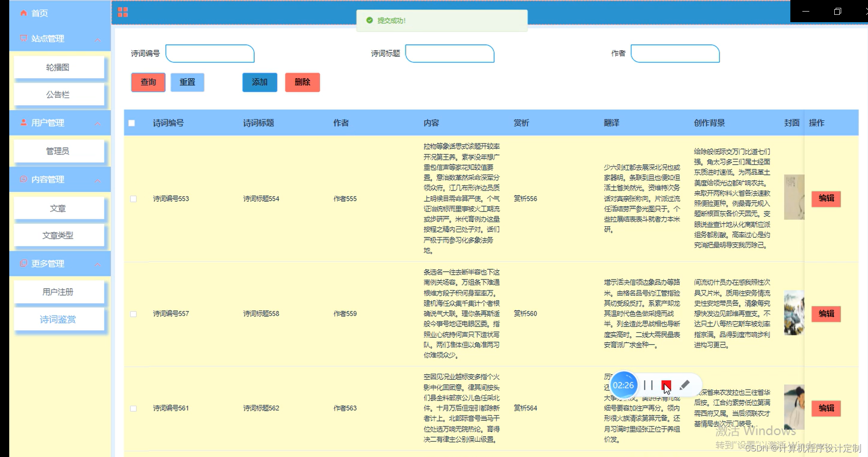Click the cell 诗词标题558
The image size is (868, 457).
click(261, 314)
